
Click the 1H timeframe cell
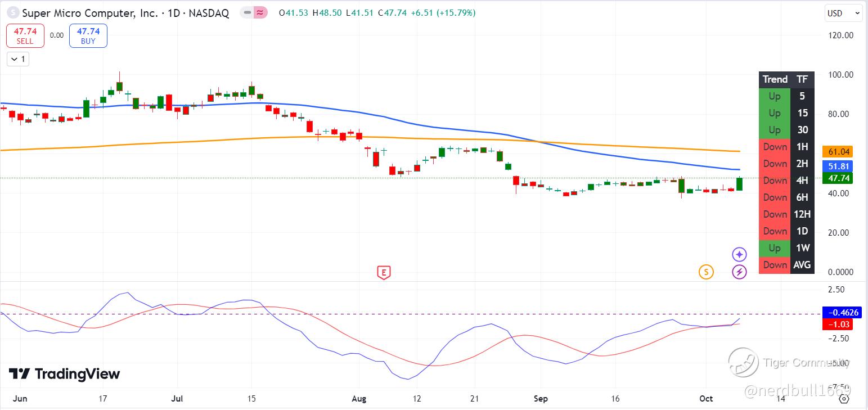point(802,147)
